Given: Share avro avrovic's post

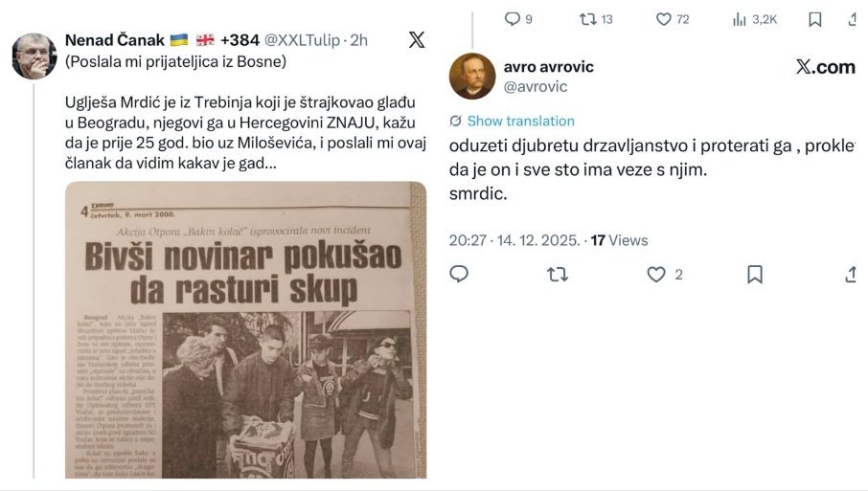Looking at the screenshot, I should 852,275.
